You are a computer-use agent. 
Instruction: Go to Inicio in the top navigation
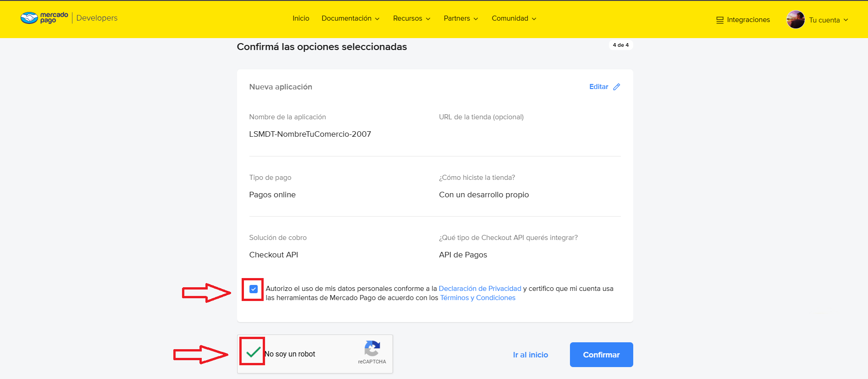tap(301, 18)
